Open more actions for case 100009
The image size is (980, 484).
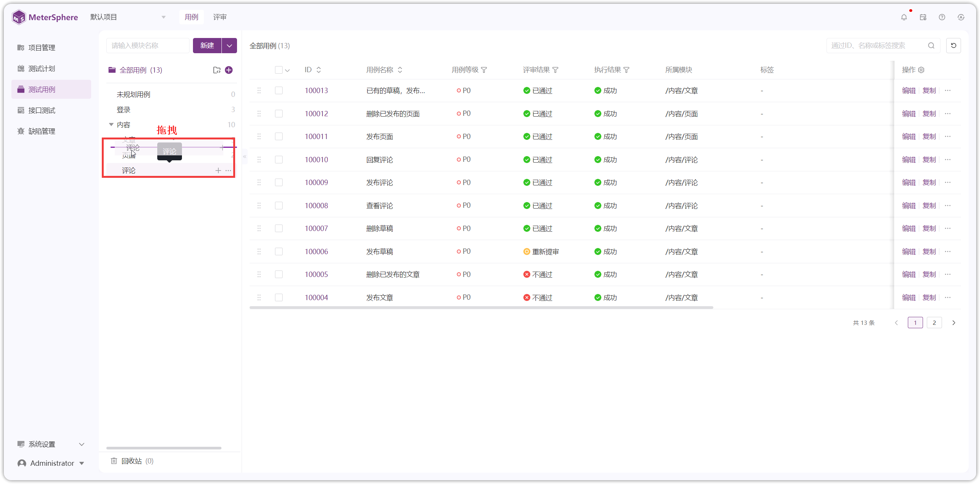point(948,183)
